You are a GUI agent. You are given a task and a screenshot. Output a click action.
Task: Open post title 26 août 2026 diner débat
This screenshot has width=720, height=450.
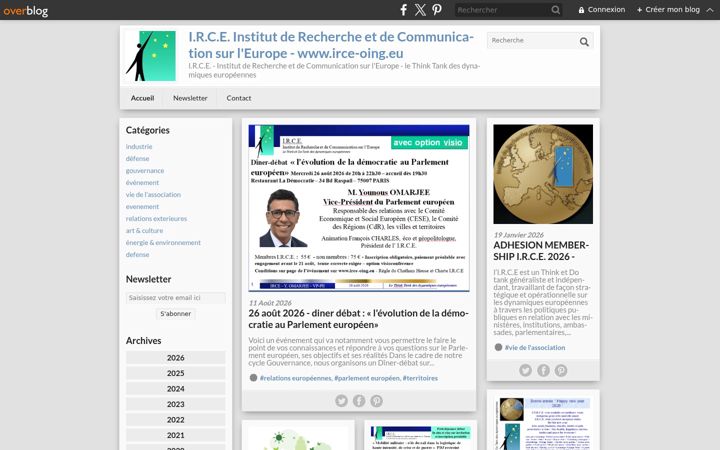(359, 319)
